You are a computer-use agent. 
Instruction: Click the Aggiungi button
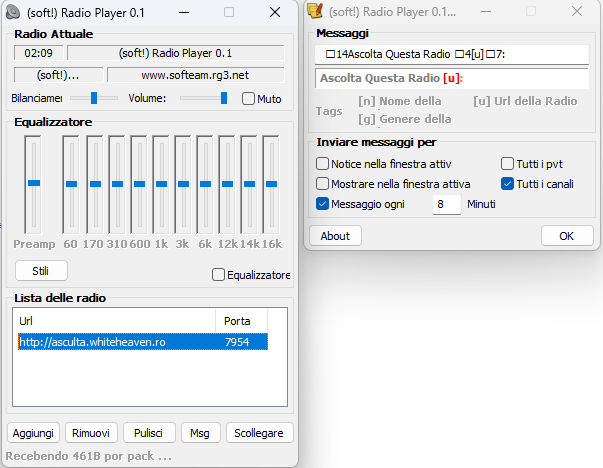pyautogui.click(x=33, y=433)
